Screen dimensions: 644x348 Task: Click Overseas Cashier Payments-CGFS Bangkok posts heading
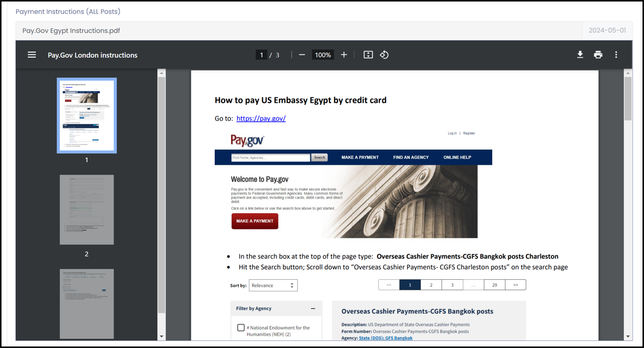417,311
